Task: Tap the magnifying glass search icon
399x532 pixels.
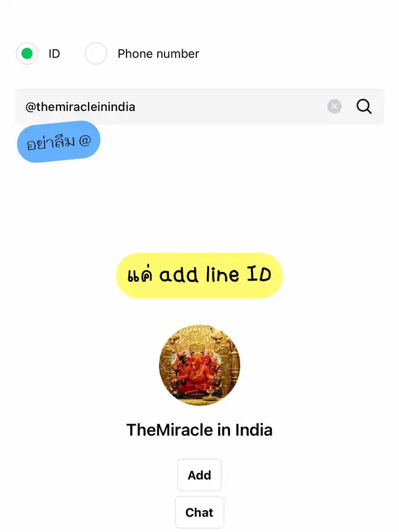Action: tap(364, 107)
